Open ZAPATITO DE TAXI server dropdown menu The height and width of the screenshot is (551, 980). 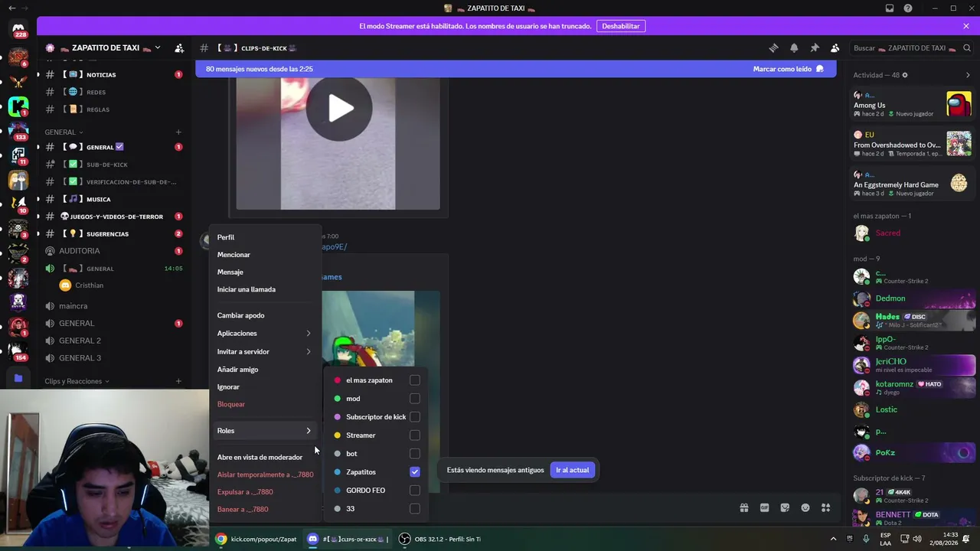point(158,47)
